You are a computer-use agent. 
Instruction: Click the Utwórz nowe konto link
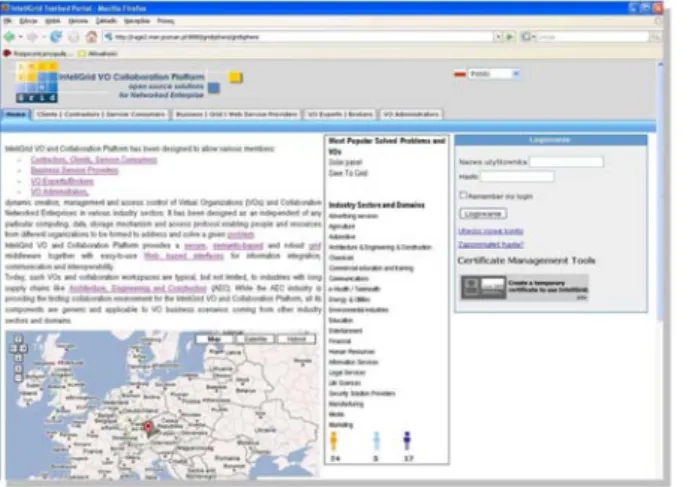coord(490,231)
